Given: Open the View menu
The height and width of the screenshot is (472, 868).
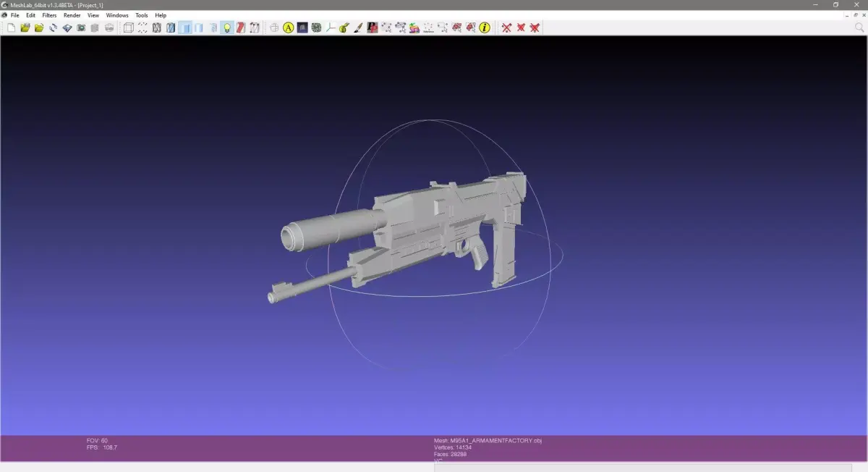Looking at the screenshot, I should (x=93, y=15).
